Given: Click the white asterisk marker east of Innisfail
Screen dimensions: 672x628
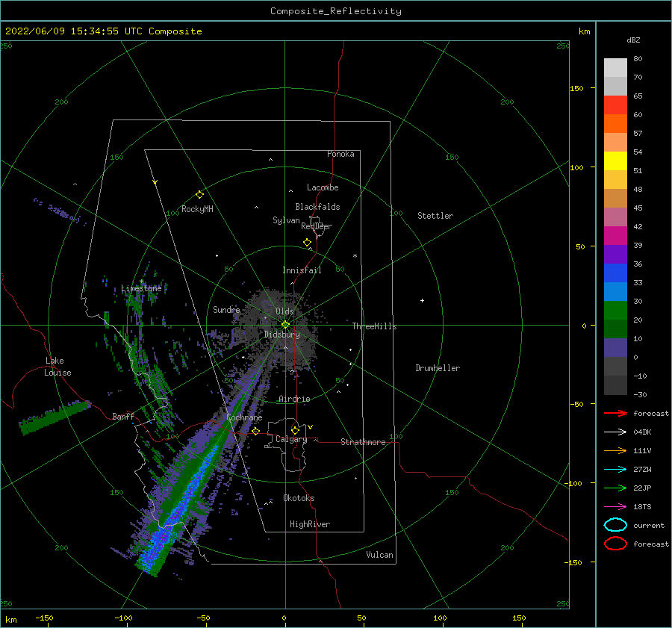Looking at the screenshot, I should tap(355, 256).
